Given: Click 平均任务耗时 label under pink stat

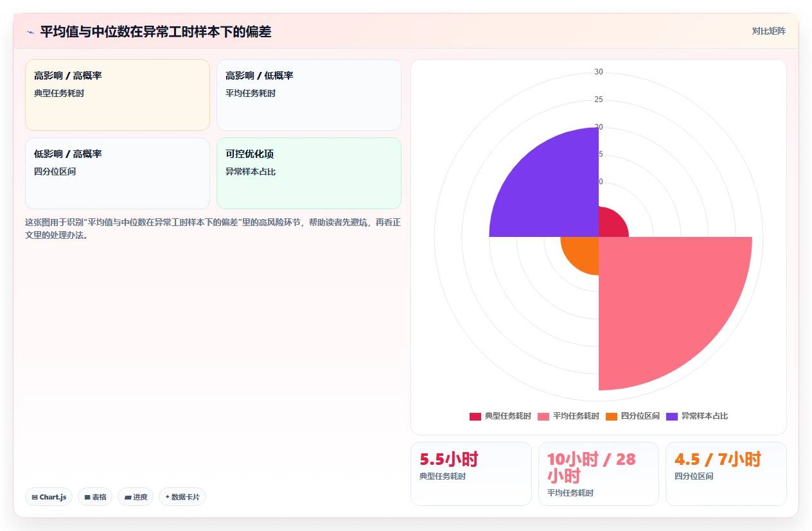Looking at the screenshot, I should tap(570, 493).
